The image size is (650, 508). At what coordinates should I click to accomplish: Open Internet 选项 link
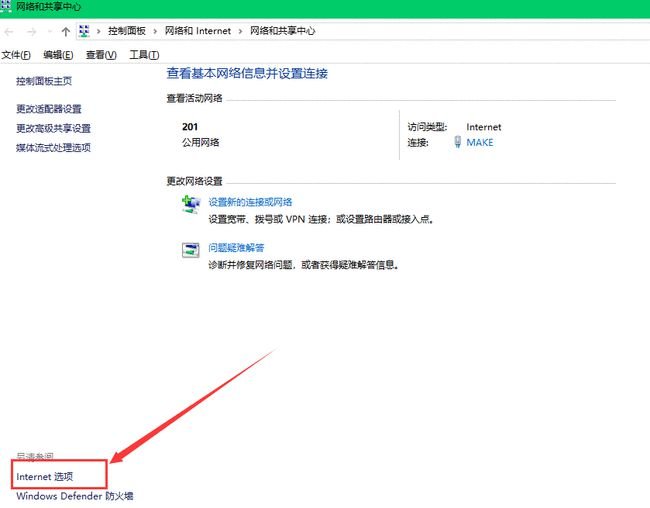[x=44, y=477]
